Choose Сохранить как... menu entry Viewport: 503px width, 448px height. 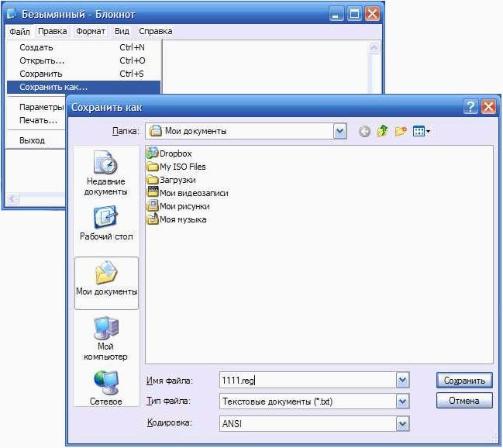pyautogui.click(x=84, y=87)
